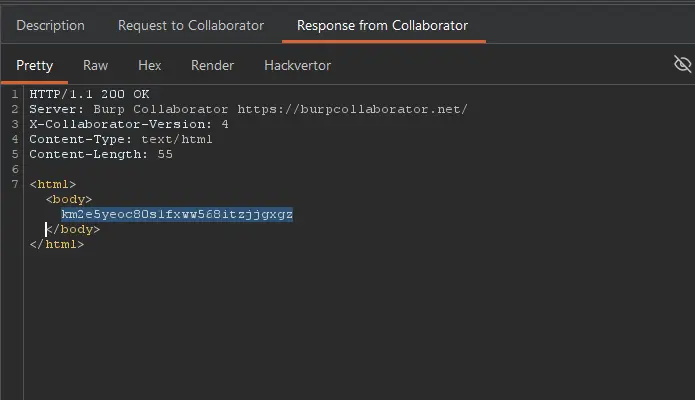The height and width of the screenshot is (400, 695).
Task: Select the Response from Collaborator tab
Action: pos(382,25)
